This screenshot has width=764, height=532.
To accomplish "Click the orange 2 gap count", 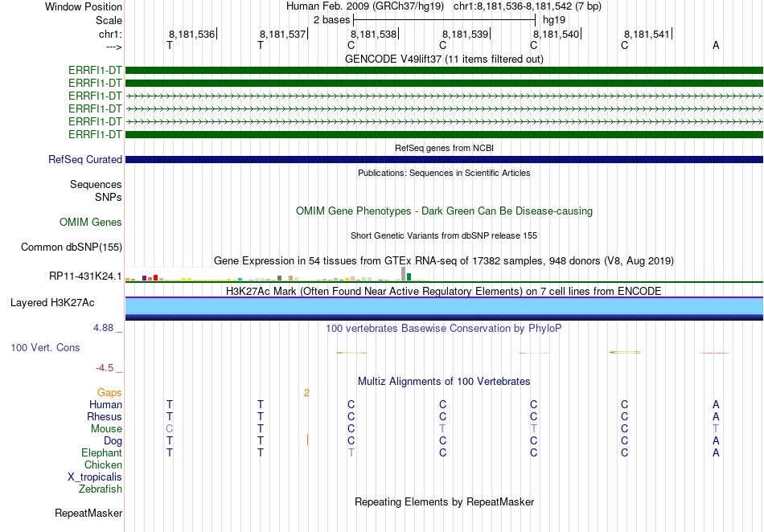I will click(306, 393).
